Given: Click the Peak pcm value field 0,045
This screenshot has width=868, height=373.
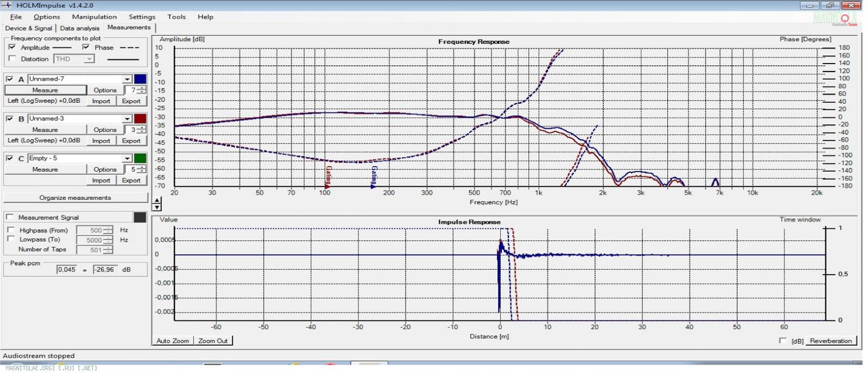Looking at the screenshot, I should [67, 269].
